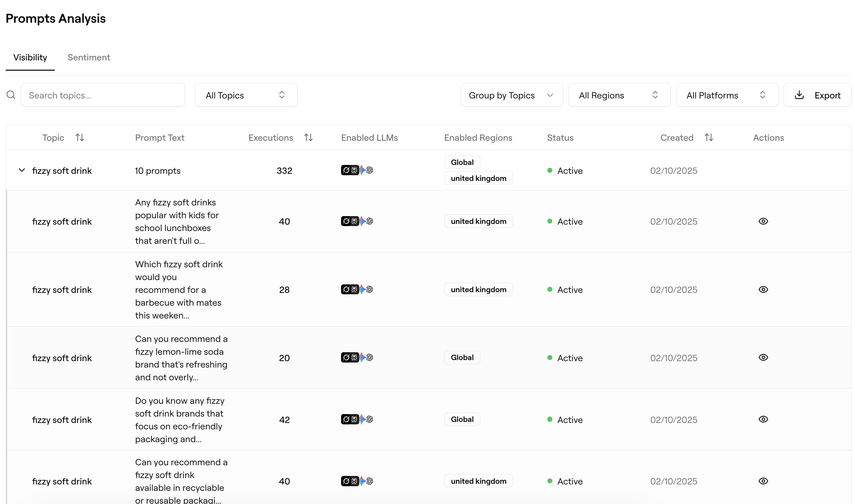Viewport: 855px width, 504px height.
Task: Click the Global region badge in the group row
Action: [x=462, y=162]
